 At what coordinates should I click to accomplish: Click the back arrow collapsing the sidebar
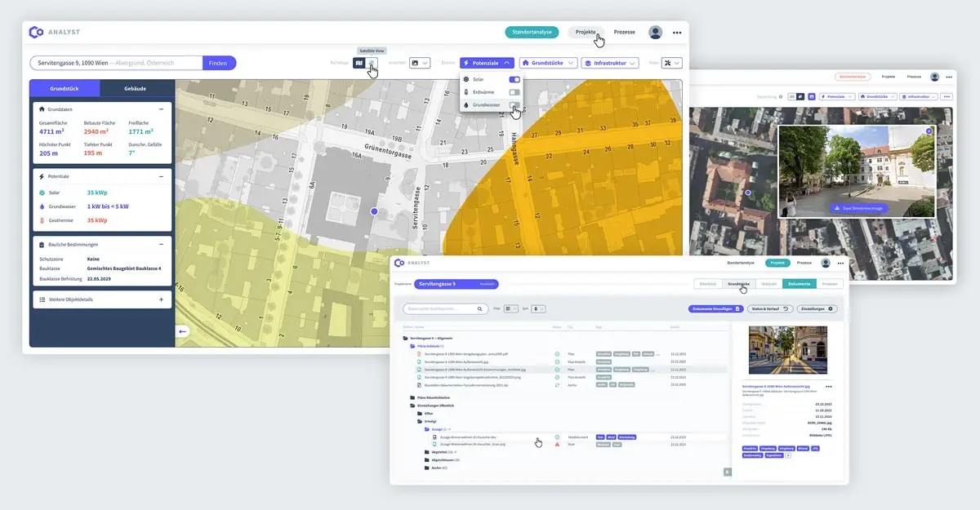click(x=183, y=331)
